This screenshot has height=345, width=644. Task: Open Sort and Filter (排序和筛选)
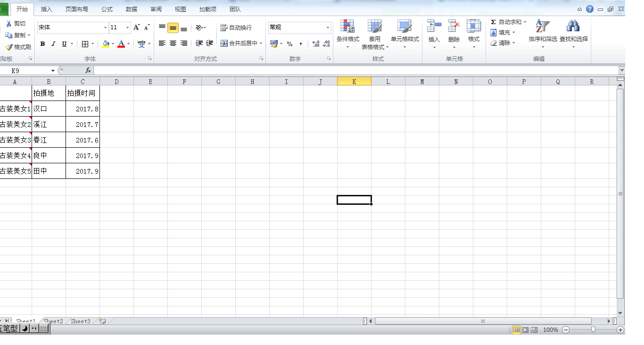tap(543, 34)
